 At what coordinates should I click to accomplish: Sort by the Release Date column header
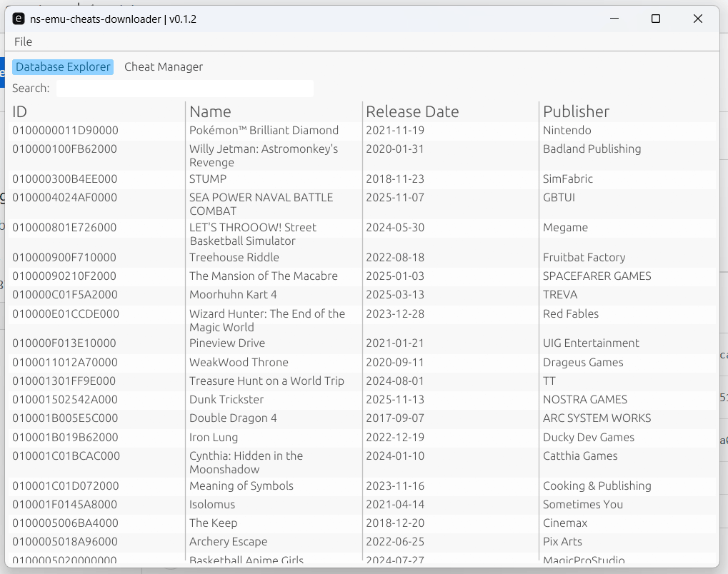coord(412,112)
